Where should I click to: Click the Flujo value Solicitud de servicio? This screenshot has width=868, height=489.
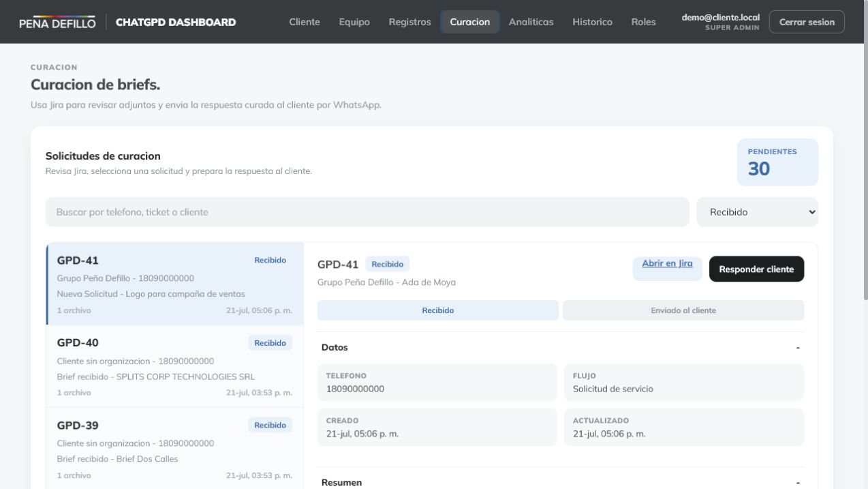pyautogui.click(x=613, y=389)
